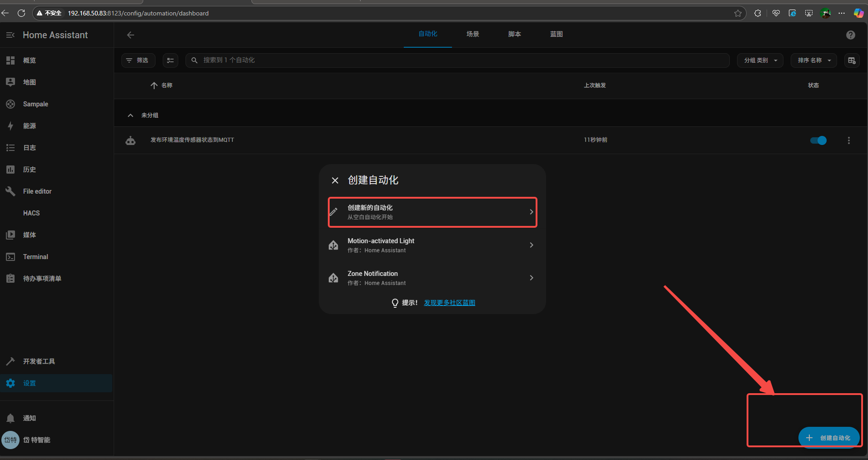Choose Motion-activated Light blueprint
This screenshot has width=868, height=460.
(432, 245)
